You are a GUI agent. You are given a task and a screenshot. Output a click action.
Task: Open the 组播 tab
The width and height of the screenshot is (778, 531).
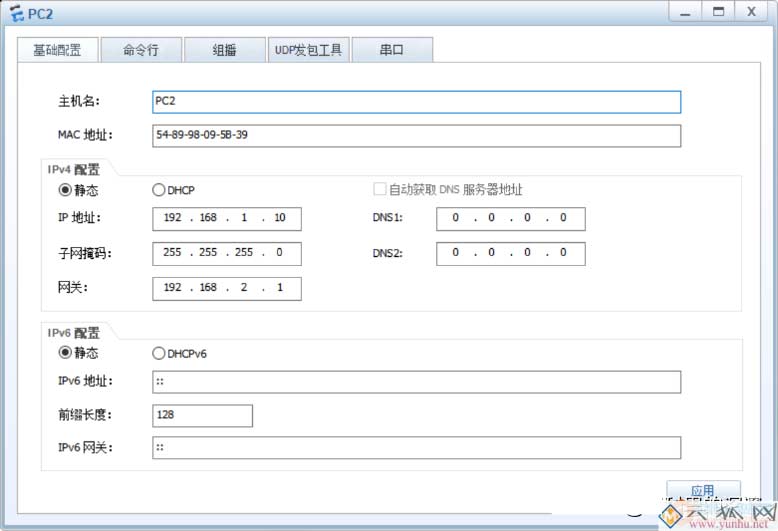click(x=224, y=50)
